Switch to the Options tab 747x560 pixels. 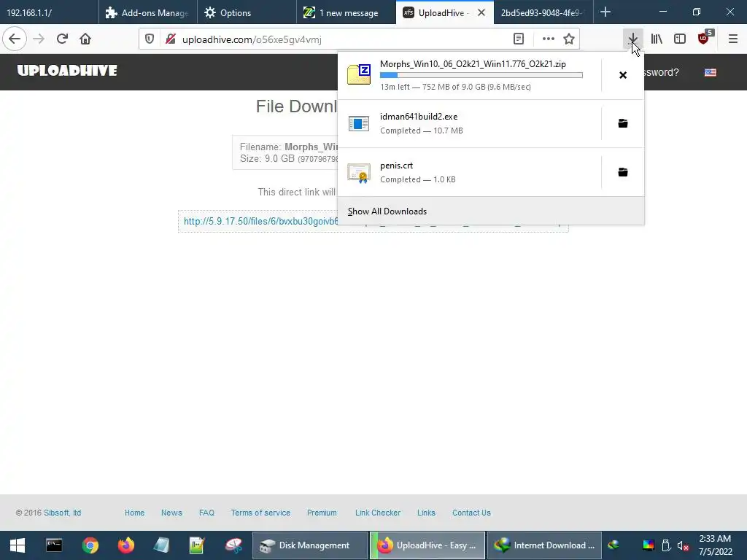pyautogui.click(x=247, y=12)
